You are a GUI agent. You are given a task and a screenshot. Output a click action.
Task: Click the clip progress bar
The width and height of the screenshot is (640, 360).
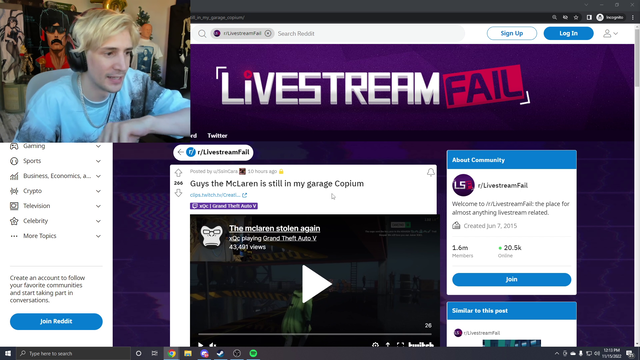coord(315,334)
